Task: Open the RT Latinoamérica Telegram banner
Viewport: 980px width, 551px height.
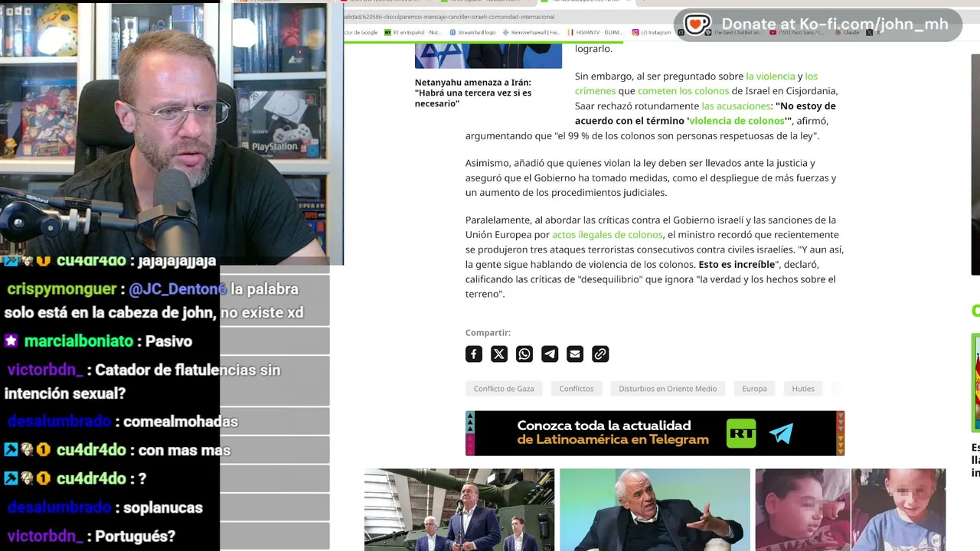Action: 655,433
